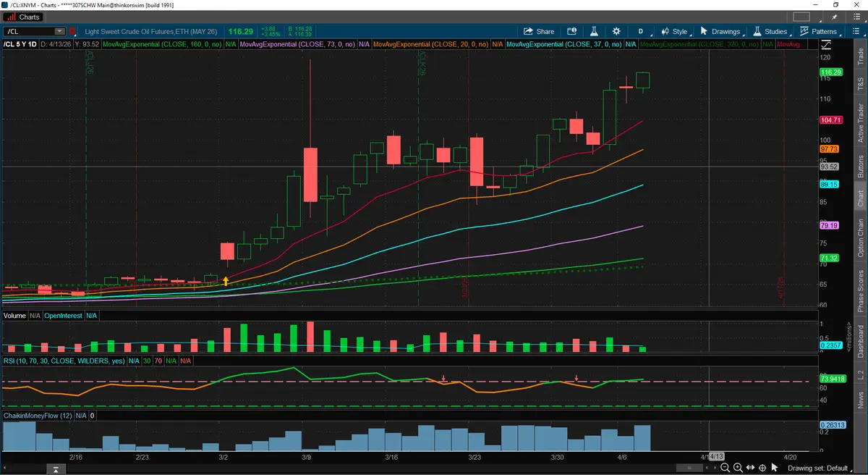Open the T&S side tab
Viewport: 868px width, 475px height.
(x=860, y=83)
